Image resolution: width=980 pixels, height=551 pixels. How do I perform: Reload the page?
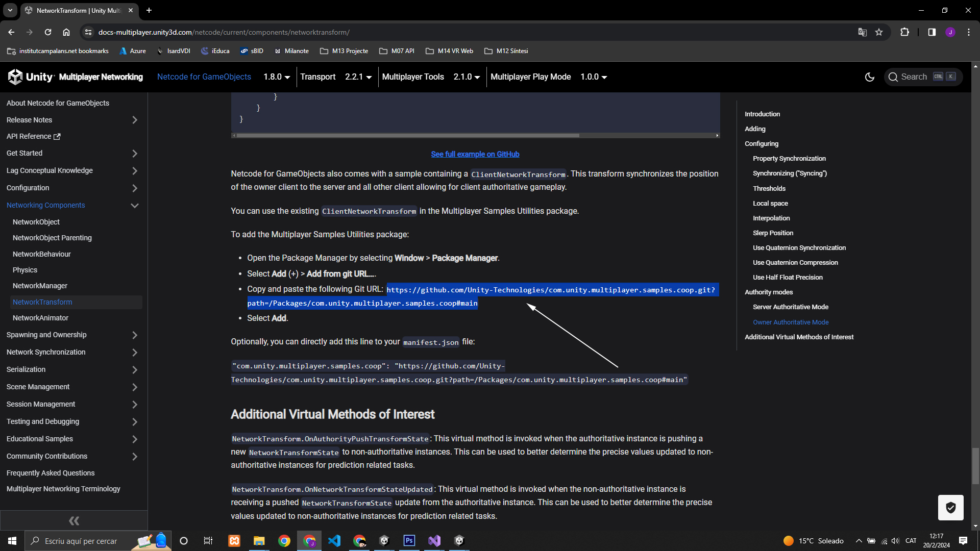48,32
